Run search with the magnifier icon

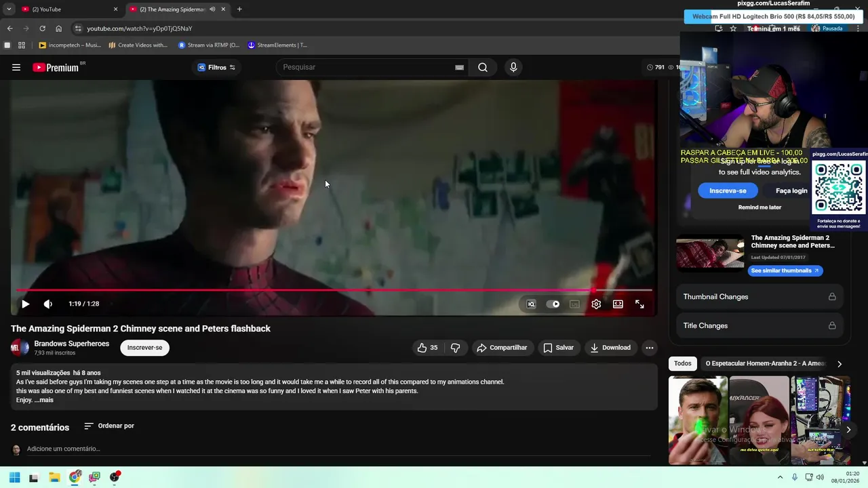pyautogui.click(x=483, y=67)
